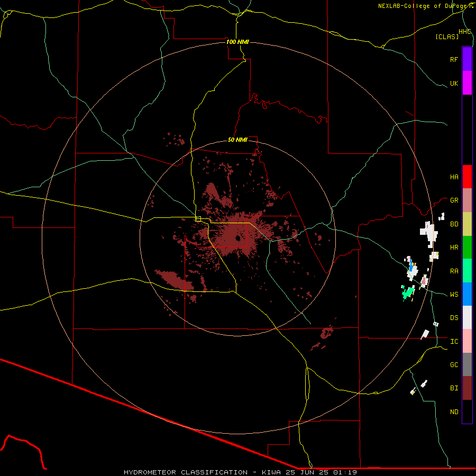The height and width of the screenshot is (476, 476).
Task: Select the pink-brown GR legend swatch
Action: coord(467,200)
